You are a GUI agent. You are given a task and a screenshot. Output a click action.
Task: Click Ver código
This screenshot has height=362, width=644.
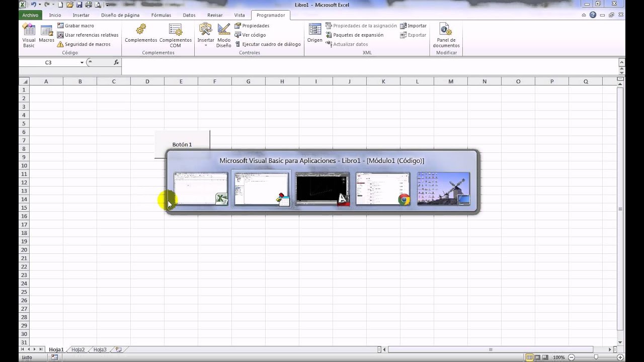point(250,35)
